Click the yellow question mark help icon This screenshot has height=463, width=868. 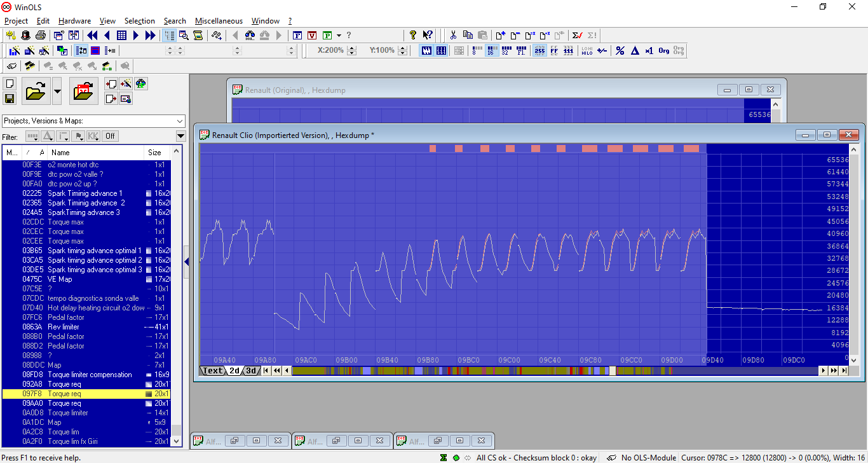point(413,35)
